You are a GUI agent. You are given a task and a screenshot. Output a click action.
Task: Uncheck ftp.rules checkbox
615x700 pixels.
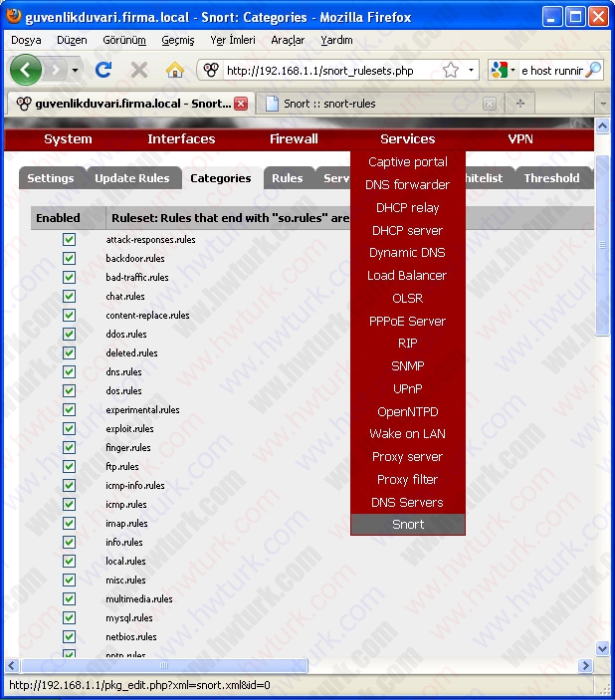69,467
